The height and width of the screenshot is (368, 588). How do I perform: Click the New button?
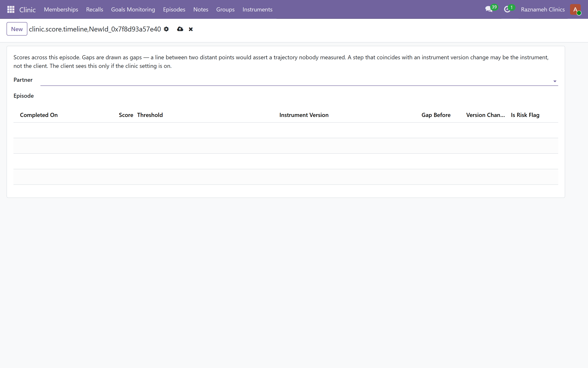point(17,29)
